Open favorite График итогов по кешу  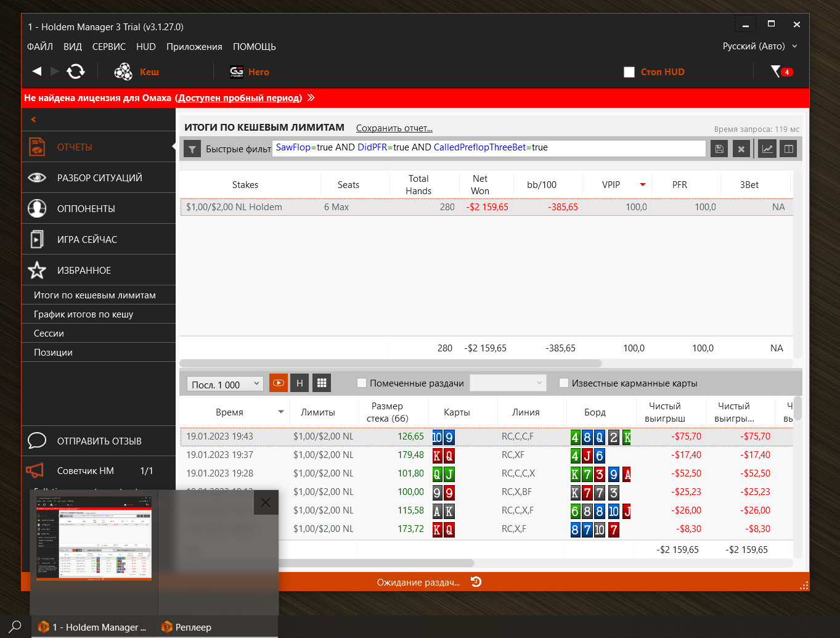coord(99,314)
